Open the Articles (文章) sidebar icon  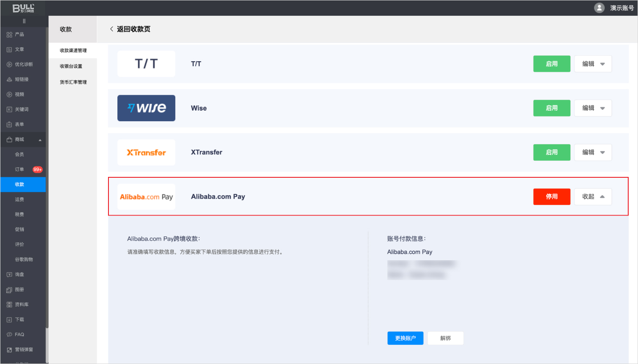click(x=9, y=50)
